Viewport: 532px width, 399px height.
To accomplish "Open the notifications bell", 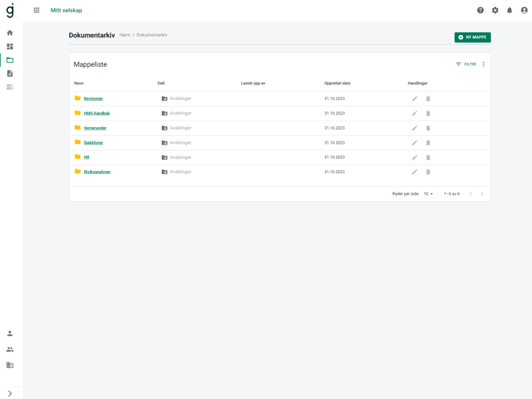I will click(510, 10).
